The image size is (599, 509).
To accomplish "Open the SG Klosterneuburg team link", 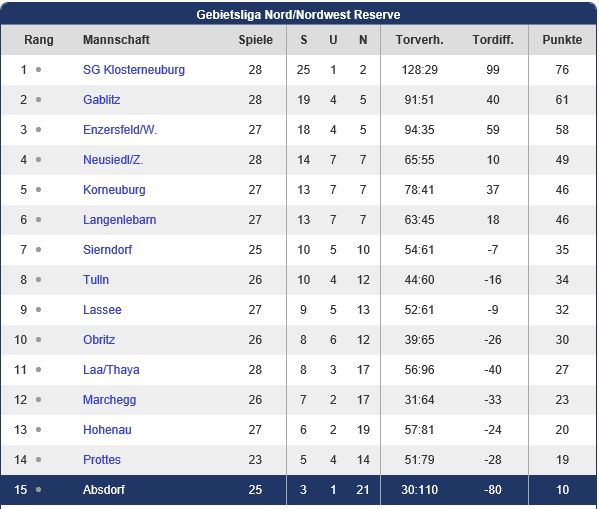I will 134,70.
